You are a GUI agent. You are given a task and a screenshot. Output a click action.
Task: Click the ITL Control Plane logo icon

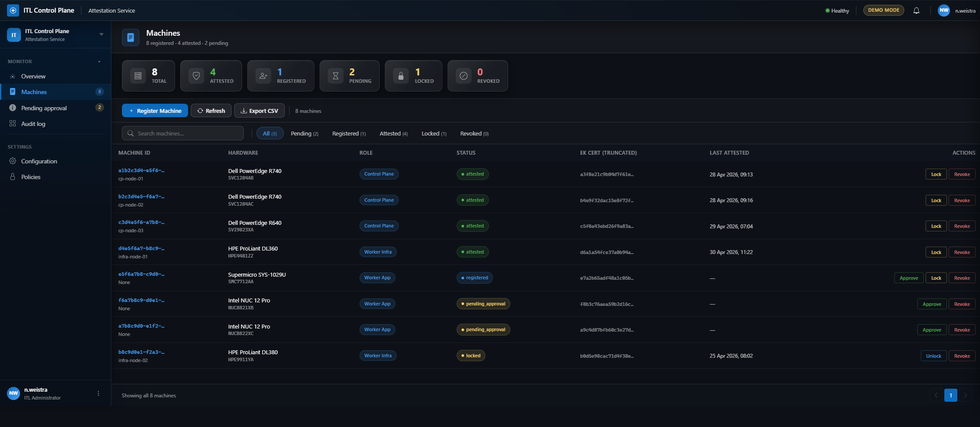point(13,10)
